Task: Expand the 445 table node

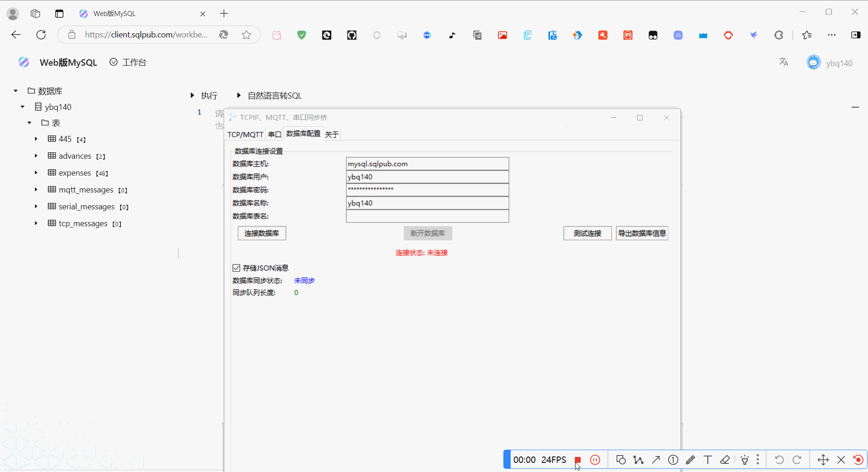Action: click(x=36, y=139)
